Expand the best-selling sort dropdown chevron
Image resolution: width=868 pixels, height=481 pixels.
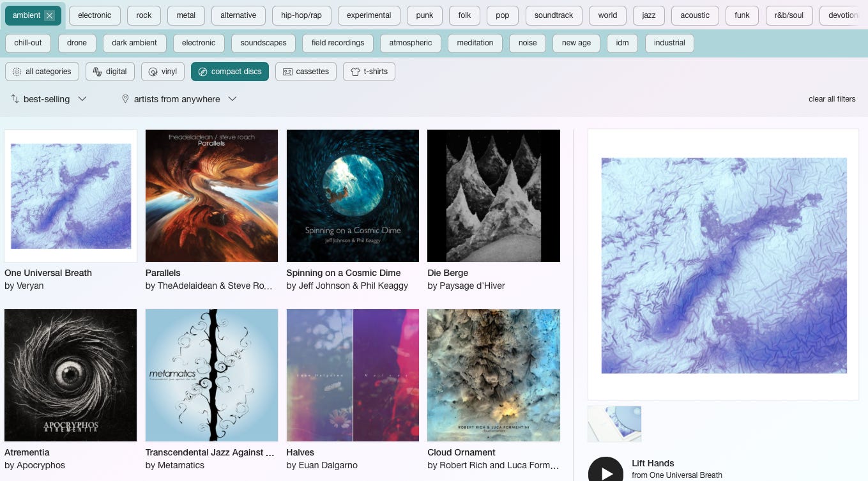(x=82, y=99)
